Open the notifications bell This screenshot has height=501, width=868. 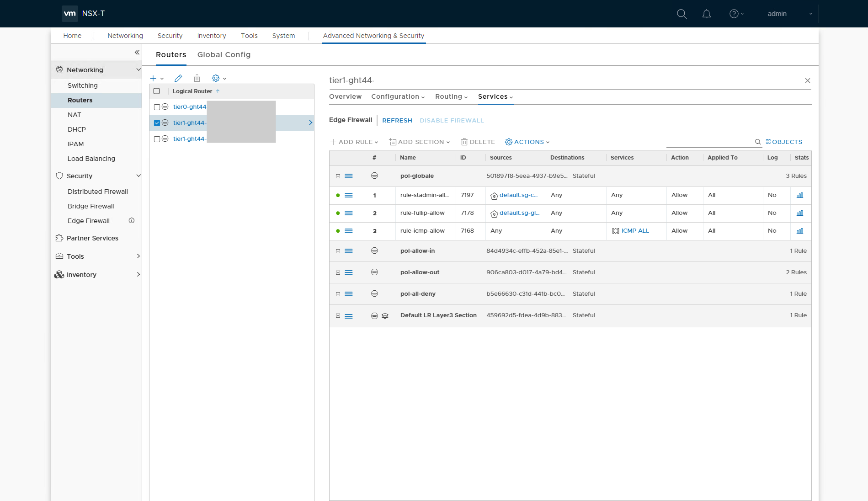pos(707,14)
